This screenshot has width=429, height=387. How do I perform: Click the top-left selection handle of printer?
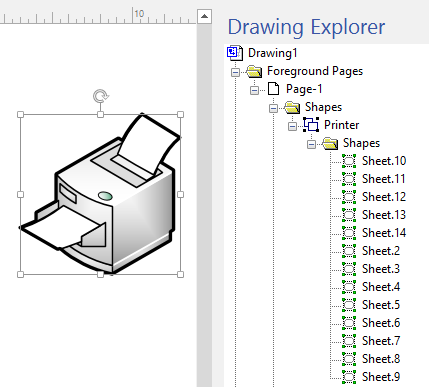[20, 115]
